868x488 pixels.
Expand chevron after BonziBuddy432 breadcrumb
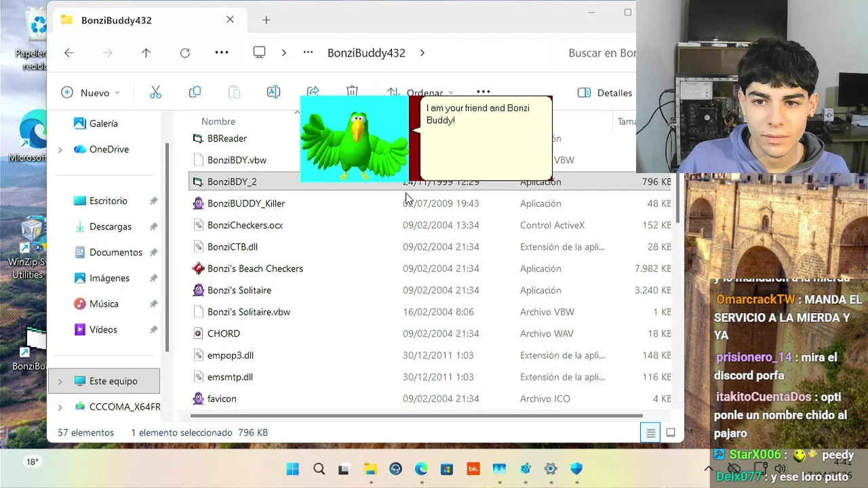[422, 53]
